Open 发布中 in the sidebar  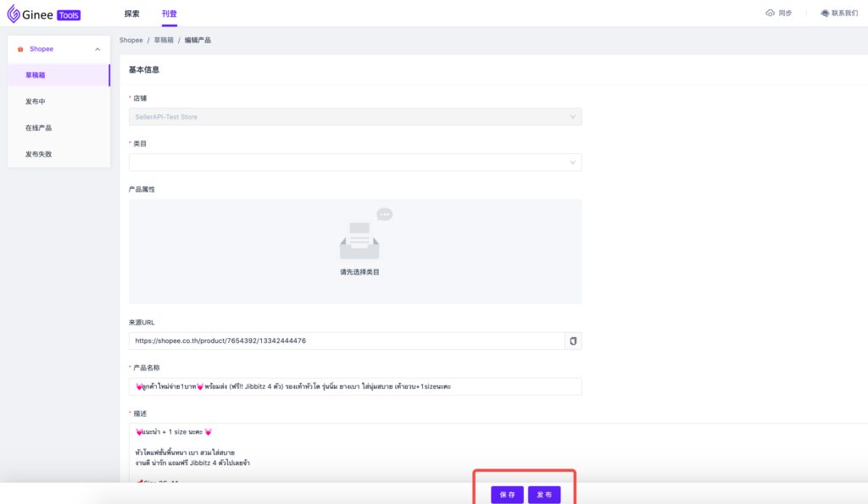pos(36,102)
